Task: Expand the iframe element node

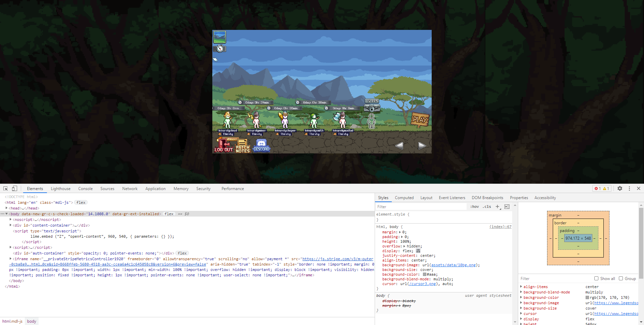Action: tap(11, 259)
